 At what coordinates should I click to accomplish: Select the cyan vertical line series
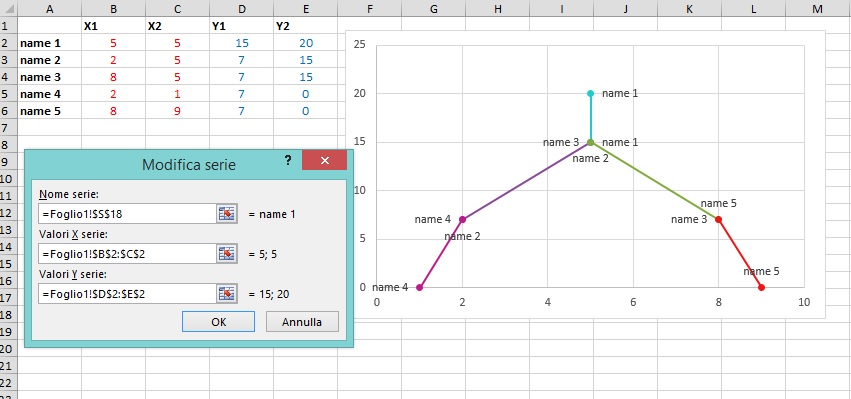point(590,118)
